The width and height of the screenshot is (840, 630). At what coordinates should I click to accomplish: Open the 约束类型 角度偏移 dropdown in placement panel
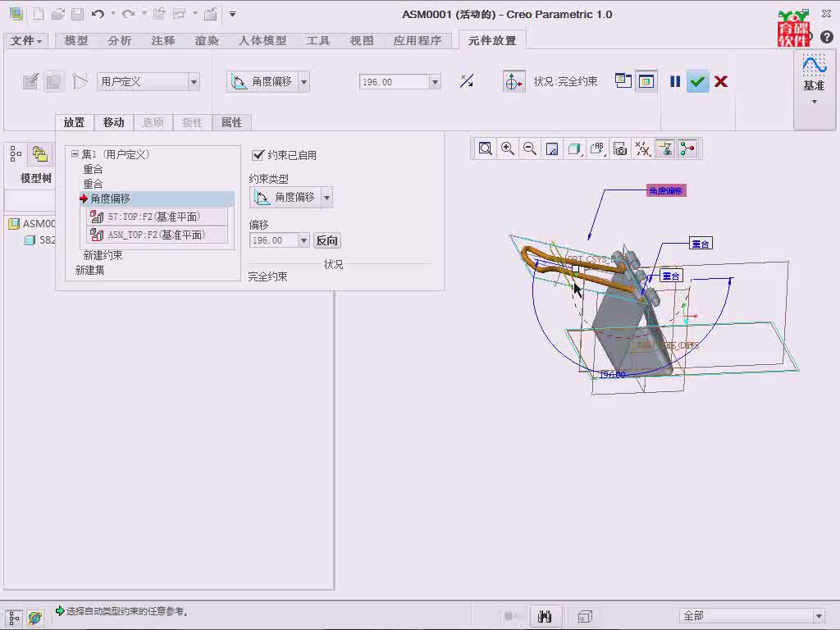tap(326, 198)
